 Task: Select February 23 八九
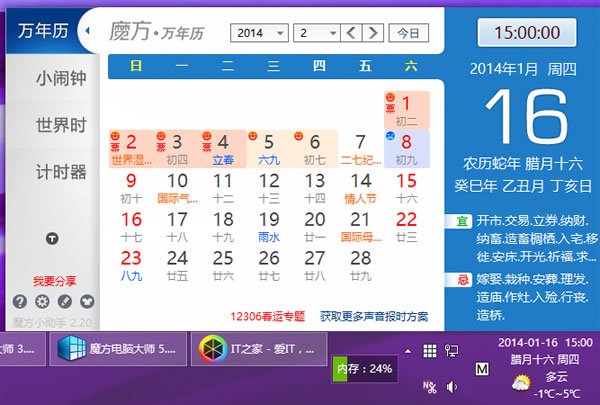(131, 265)
